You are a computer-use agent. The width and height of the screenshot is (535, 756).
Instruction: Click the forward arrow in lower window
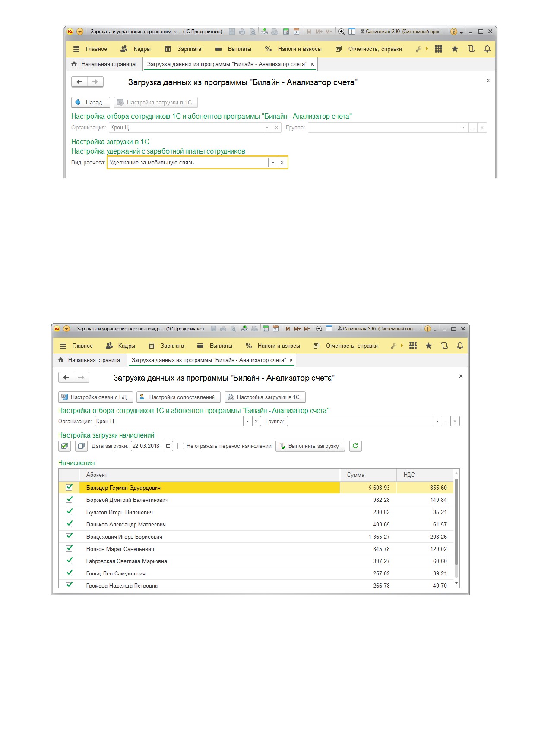(x=81, y=378)
